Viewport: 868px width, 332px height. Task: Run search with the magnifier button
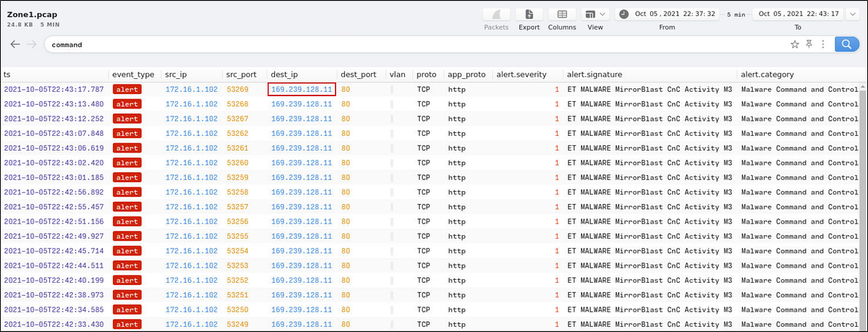point(845,44)
